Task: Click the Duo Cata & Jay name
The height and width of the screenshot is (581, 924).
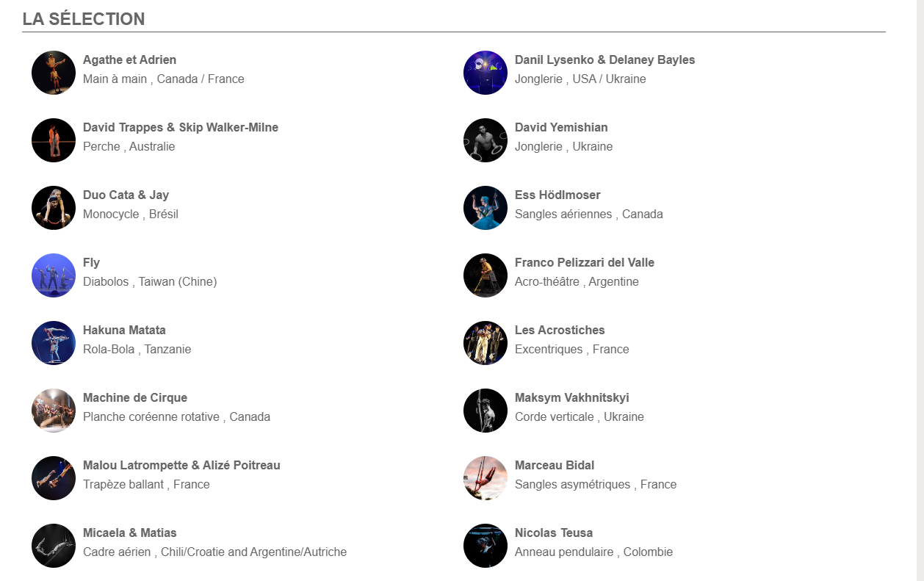Action: [x=126, y=195]
